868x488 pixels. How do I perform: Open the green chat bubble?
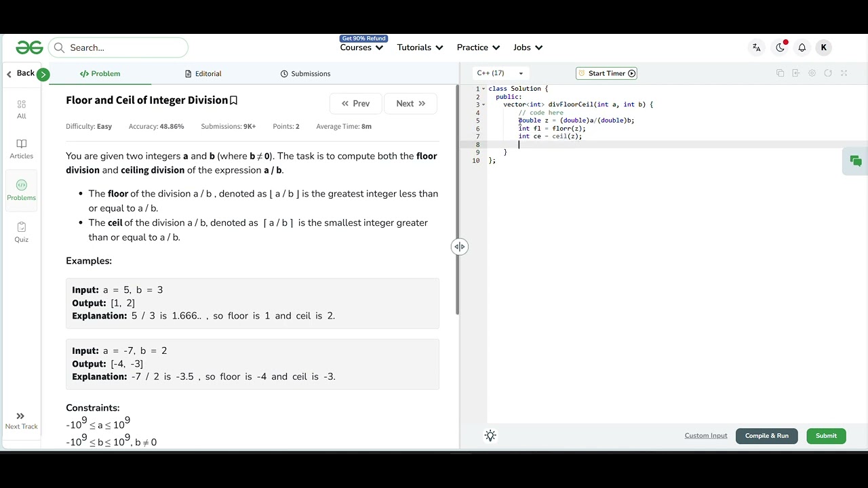[x=856, y=161]
